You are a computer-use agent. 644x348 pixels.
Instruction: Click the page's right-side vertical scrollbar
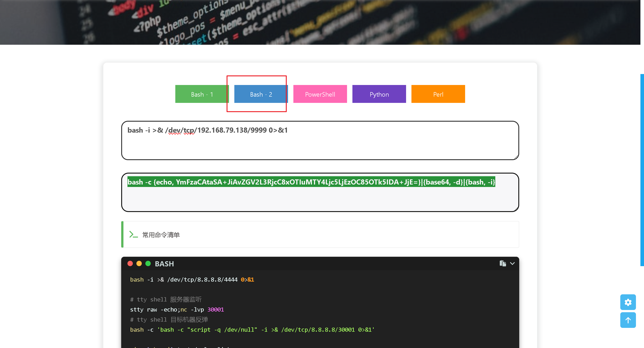click(642, 170)
